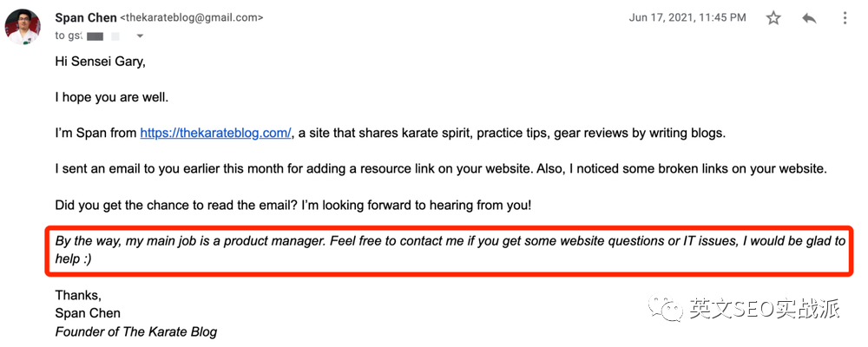Click the 'I sent an email' paragraph

[434, 168]
